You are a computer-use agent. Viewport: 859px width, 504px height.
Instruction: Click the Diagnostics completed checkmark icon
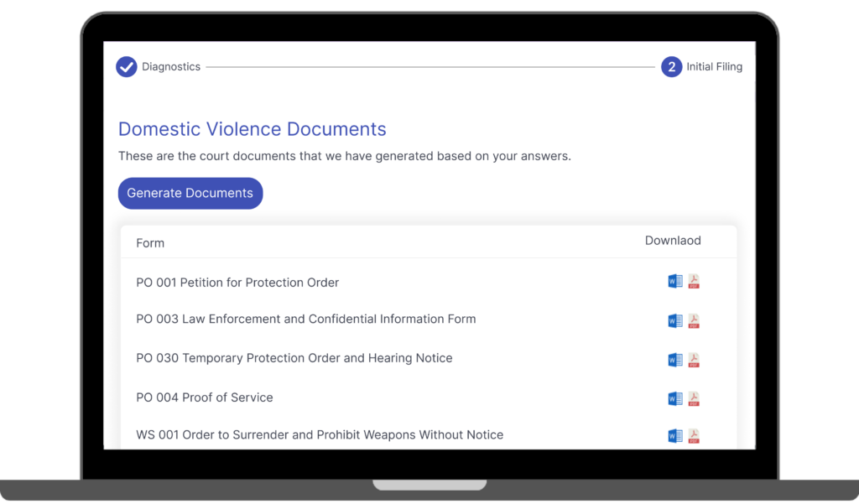coord(127,66)
